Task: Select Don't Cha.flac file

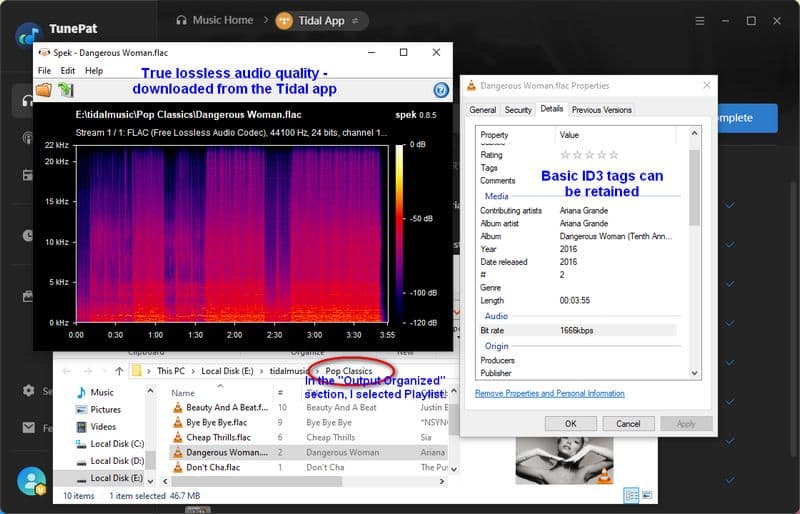Action: (x=213, y=467)
